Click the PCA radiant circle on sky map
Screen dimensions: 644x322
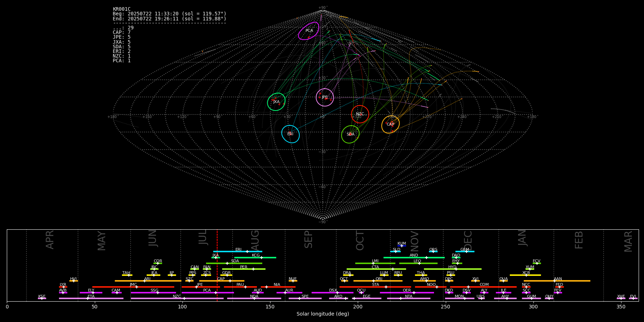pyautogui.click(x=309, y=31)
